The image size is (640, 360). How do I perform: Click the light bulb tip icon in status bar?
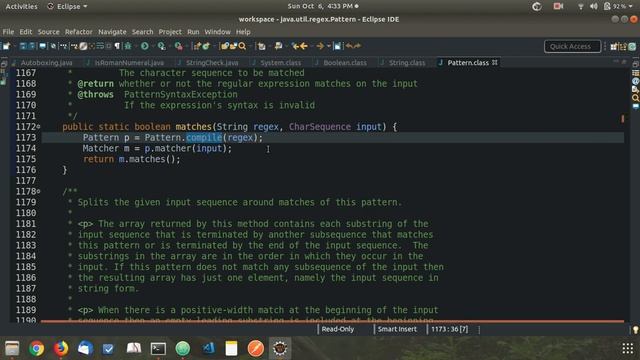636,330
